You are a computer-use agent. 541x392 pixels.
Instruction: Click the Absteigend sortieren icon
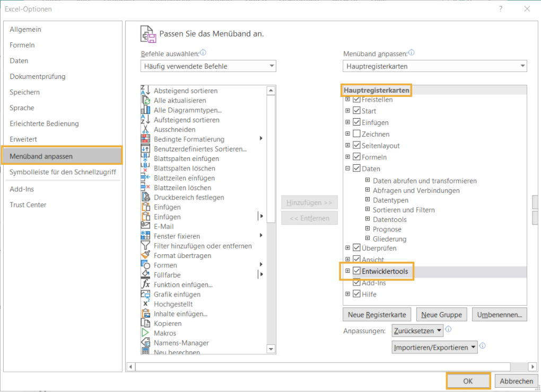coord(145,91)
